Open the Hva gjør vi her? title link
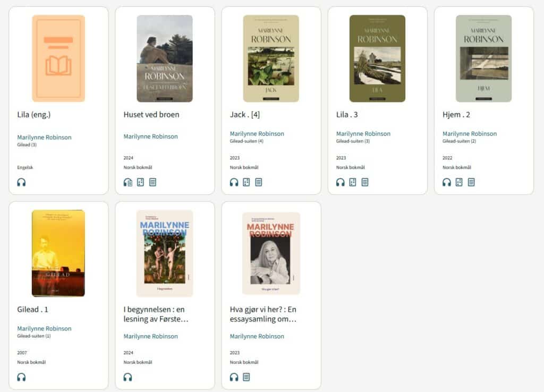Image resolution: width=544 pixels, height=392 pixels. click(x=263, y=314)
